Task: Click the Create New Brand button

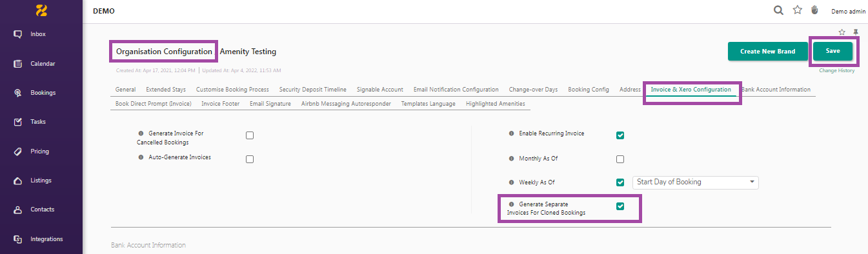Action: pyautogui.click(x=768, y=52)
